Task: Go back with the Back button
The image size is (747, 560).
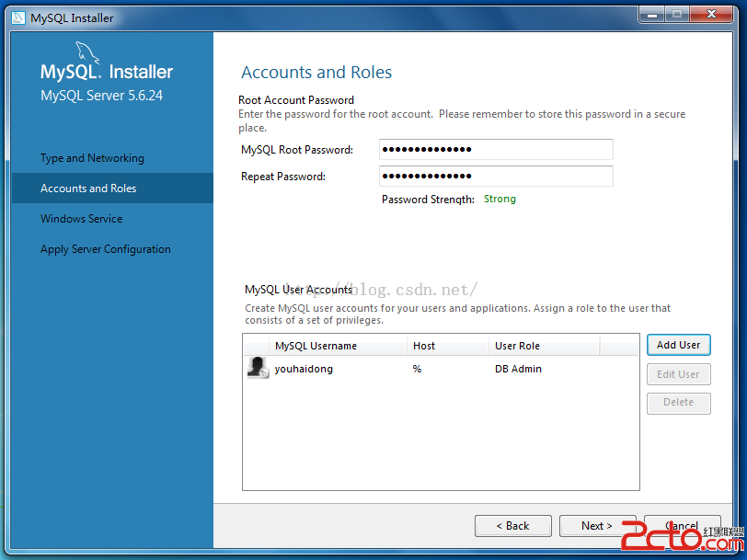Action: point(513,526)
